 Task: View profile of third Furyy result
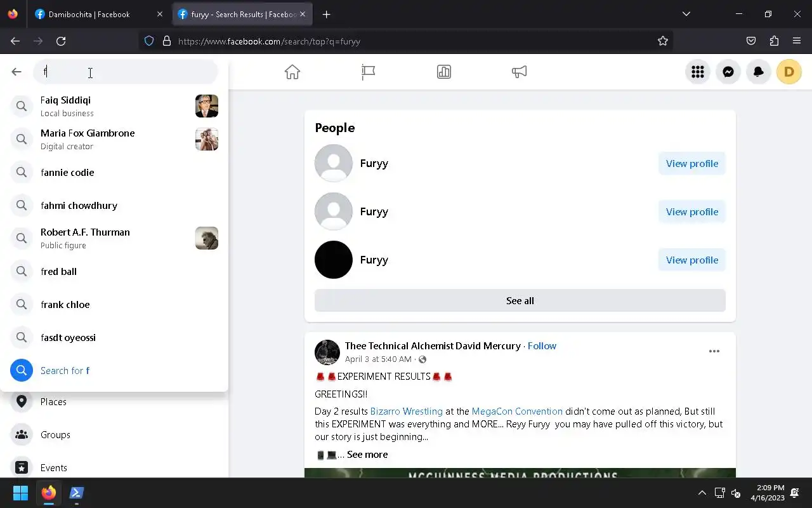[692, 260]
